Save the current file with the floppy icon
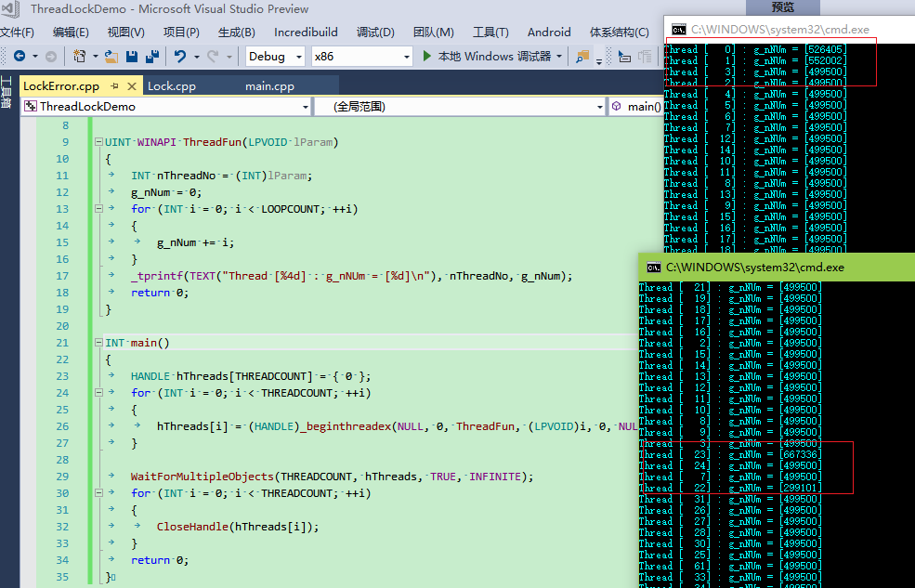This screenshot has height=588, width=915. (131, 57)
